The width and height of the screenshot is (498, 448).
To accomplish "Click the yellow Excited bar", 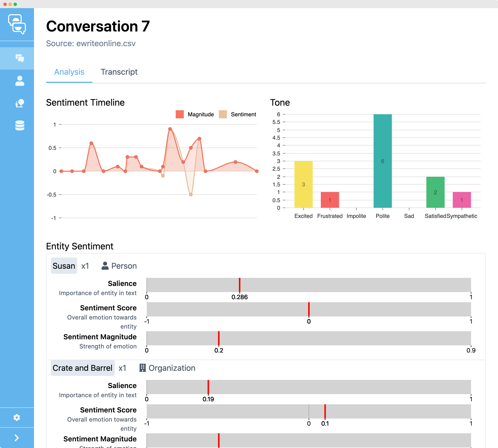I will [303, 184].
